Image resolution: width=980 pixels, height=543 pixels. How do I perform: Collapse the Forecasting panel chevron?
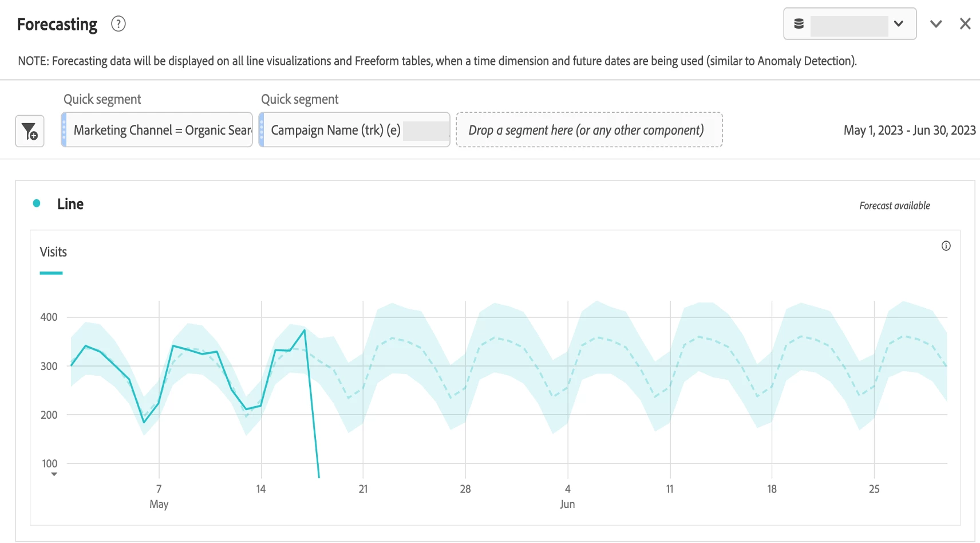936,24
